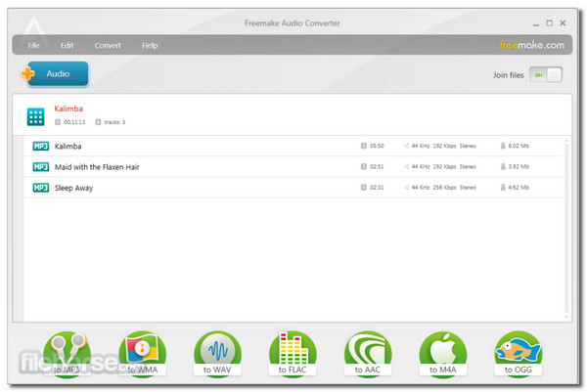Click the audio quality icon in Sleep Away row
This screenshot has height=392, width=587.
pyautogui.click(x=406, y=188)
